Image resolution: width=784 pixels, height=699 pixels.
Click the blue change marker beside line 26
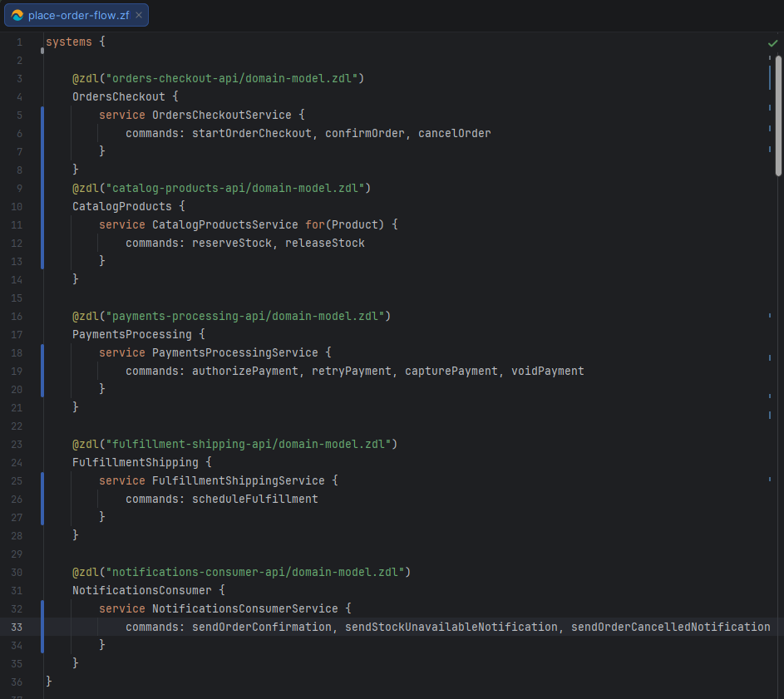coord(42,500)
